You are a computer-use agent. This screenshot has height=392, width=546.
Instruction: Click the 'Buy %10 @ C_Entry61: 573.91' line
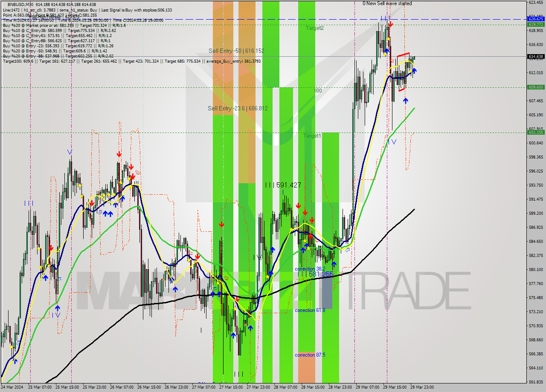tap(57, 35)
